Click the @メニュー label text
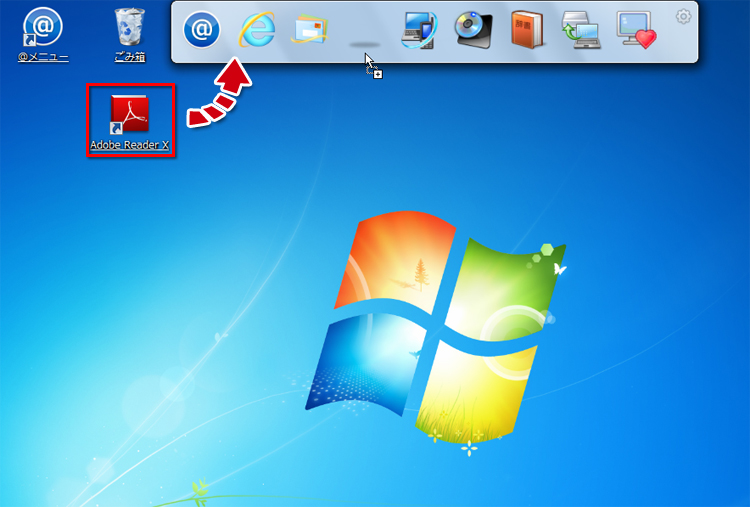Image resolution: width=750 pixels, height=507 pixels. point(43,57)
